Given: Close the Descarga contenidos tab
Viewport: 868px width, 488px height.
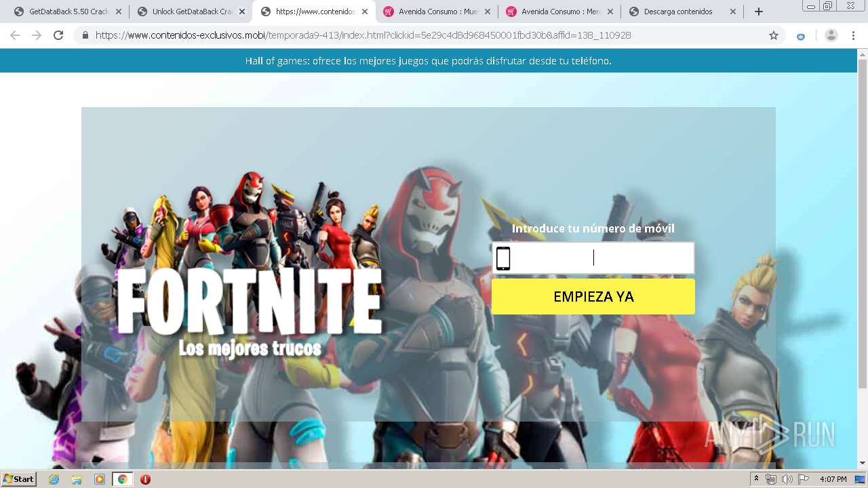Looking at the screenshot, I should tap(733, 12).
